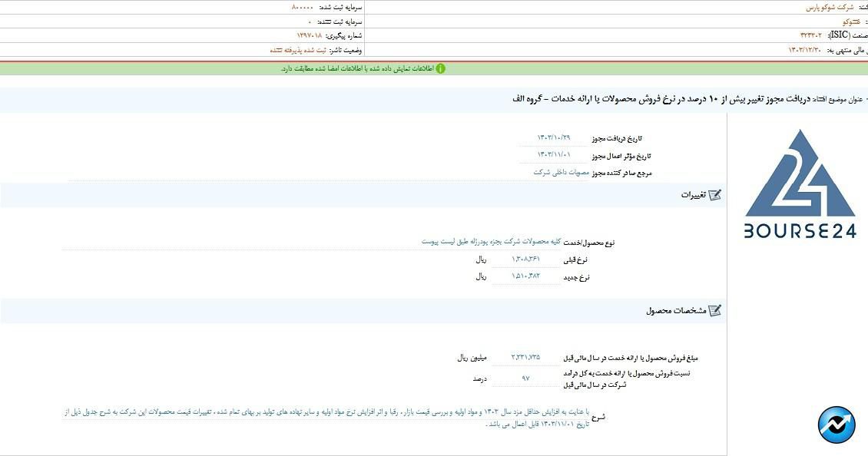Click the product type value mentioning پودرژله

491,242
